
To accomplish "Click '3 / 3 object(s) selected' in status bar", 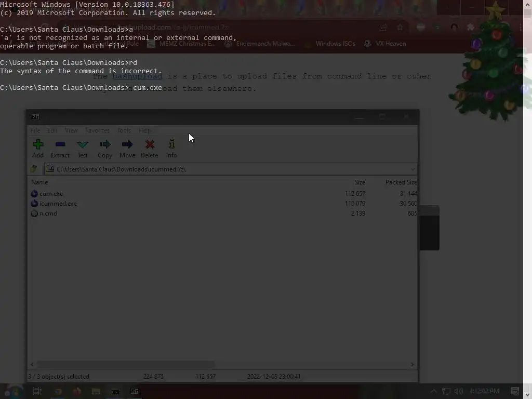I will tap(58, 377).
